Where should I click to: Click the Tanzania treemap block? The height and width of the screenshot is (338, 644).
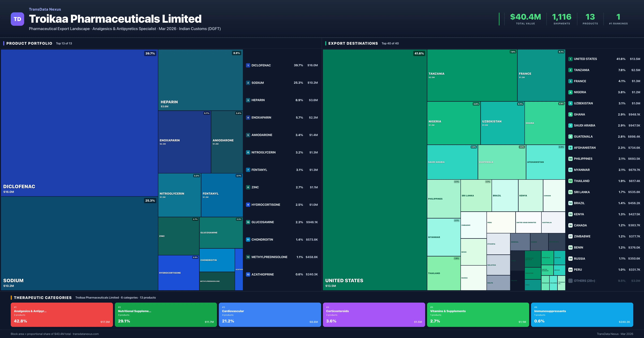(472, 75)
